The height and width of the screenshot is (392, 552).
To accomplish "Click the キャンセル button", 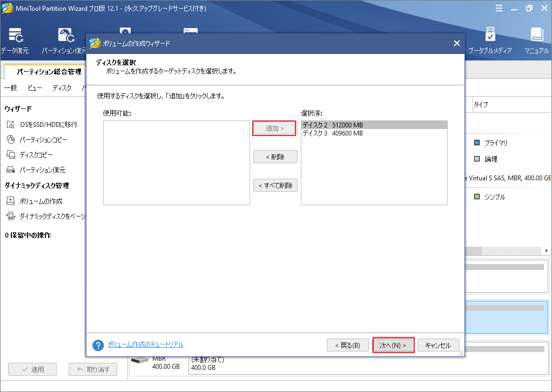I will coord(438,345).
